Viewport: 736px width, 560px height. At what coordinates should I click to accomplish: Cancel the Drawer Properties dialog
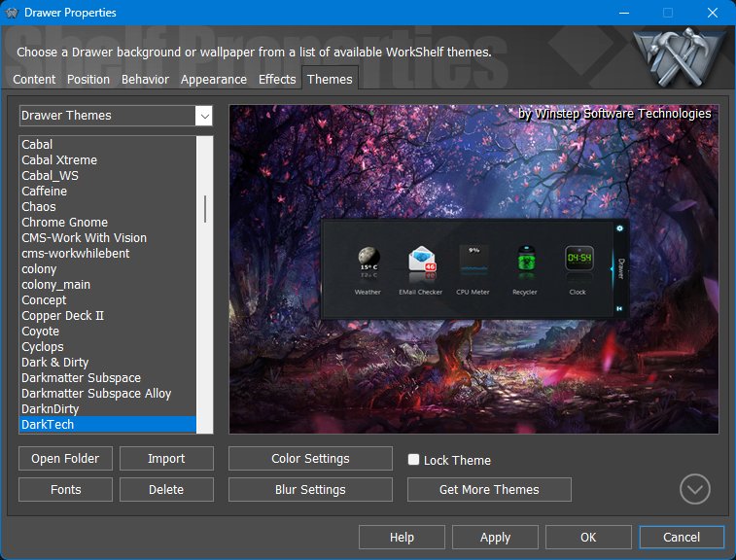682,537
